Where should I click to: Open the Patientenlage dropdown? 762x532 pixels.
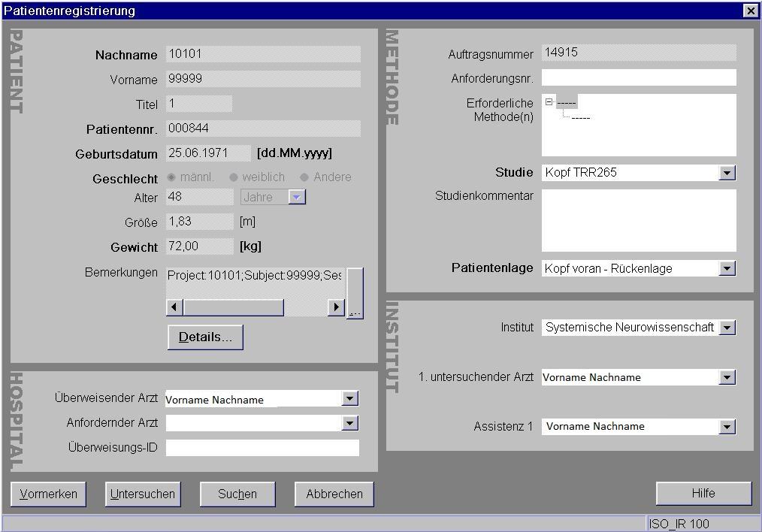[x=727, y=268]
